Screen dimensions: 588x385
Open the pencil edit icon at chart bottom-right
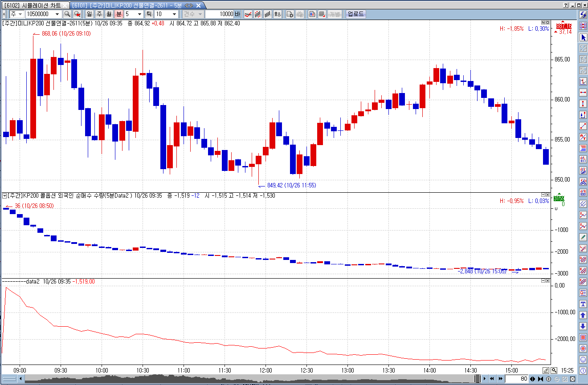point(546,370)
